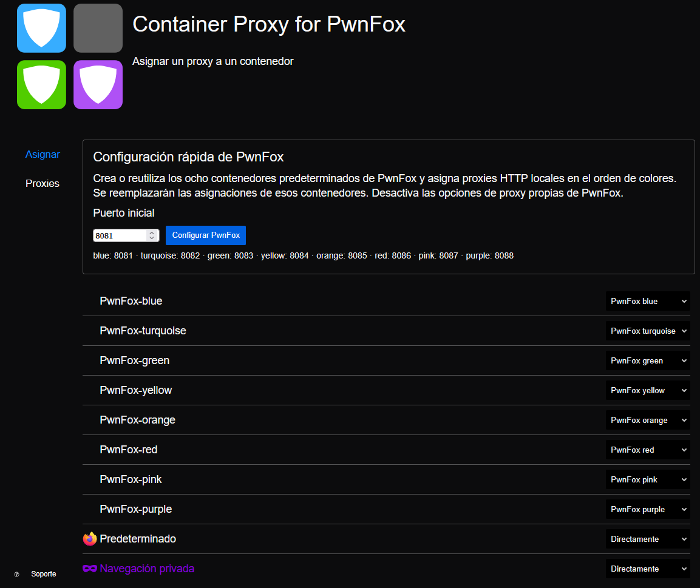Screen dimensions: 700x588
Task: Click the Puerto inicial label
Action: 124,213
